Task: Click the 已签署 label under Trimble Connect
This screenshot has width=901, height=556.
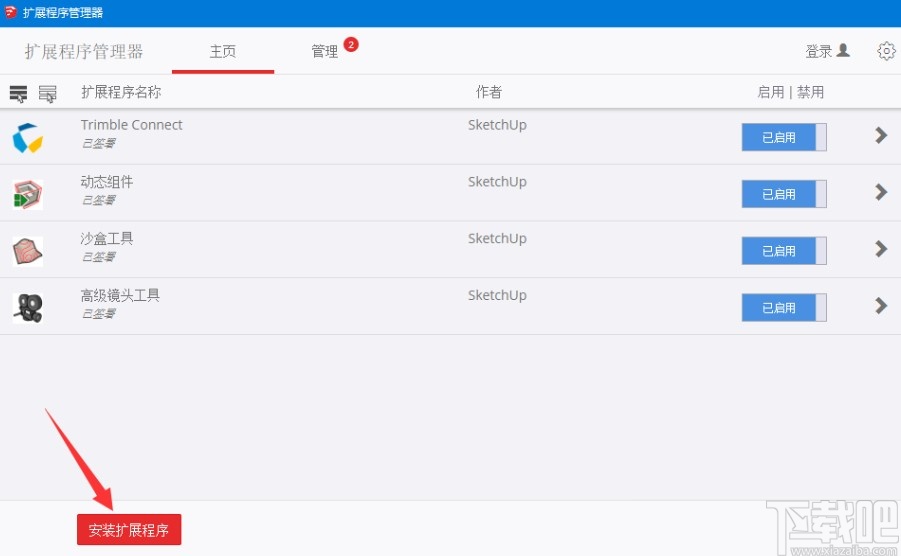Action: [x=99, y=143]
